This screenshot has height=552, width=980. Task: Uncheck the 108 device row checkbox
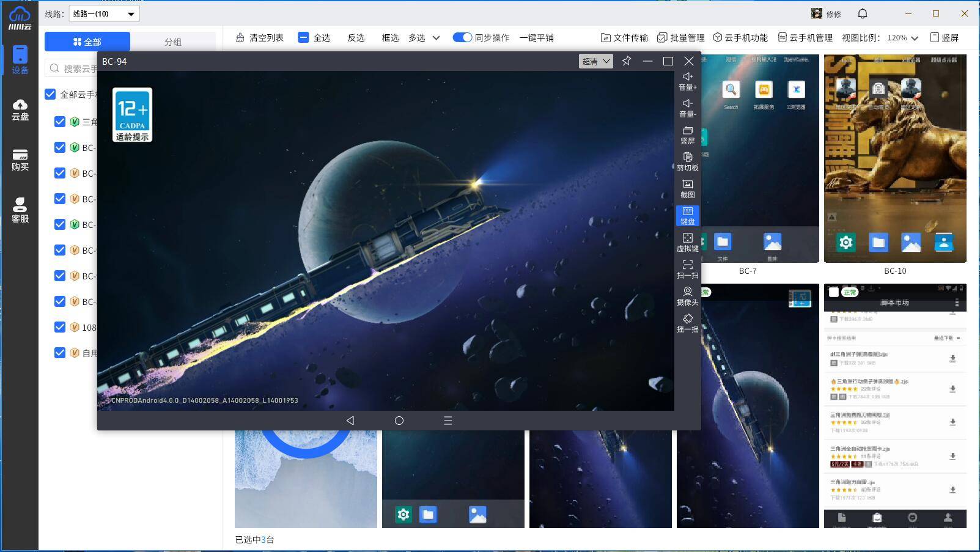coord(60,327)
